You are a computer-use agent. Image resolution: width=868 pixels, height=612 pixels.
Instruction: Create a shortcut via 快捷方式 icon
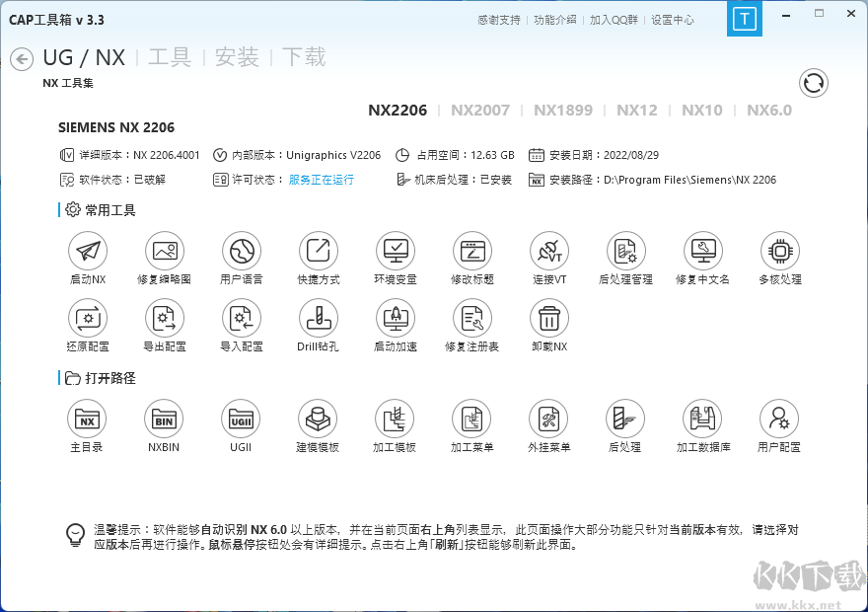(319, 251)
